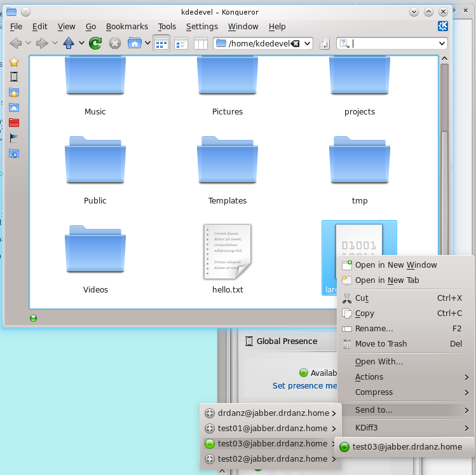
Task: Expand the location bar history dropdown
Action: point(307,43)
